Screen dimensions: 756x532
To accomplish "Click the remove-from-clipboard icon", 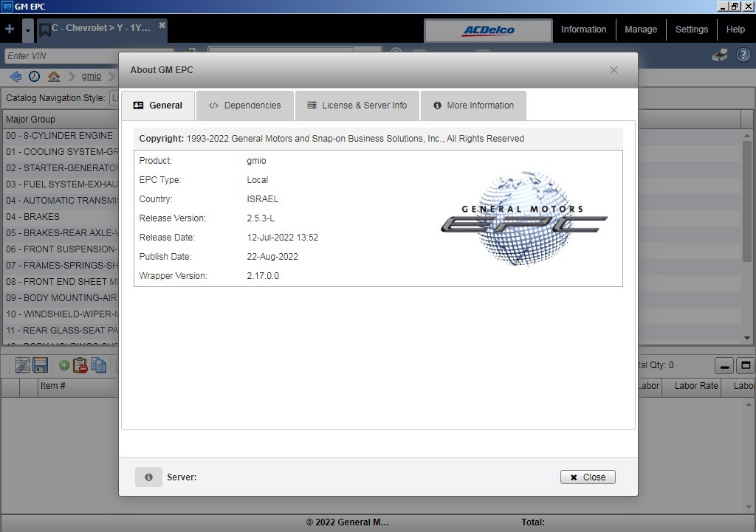I will tap(80, 365).
